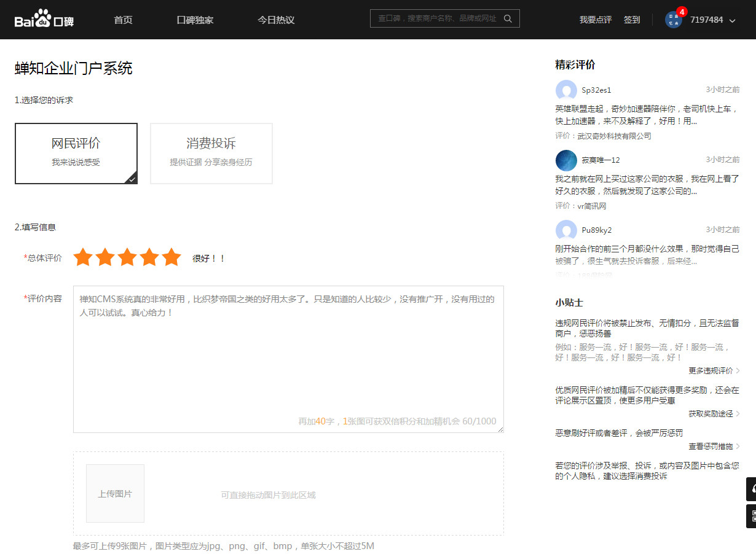
Task: Click the username Sp32es1
Action: pyautogui.click(x=597, y=90)
